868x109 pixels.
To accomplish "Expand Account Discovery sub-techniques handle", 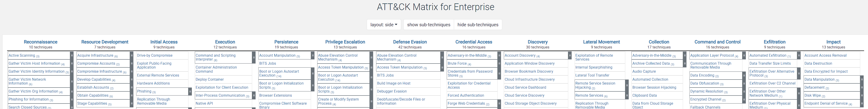I will [570, 56].
